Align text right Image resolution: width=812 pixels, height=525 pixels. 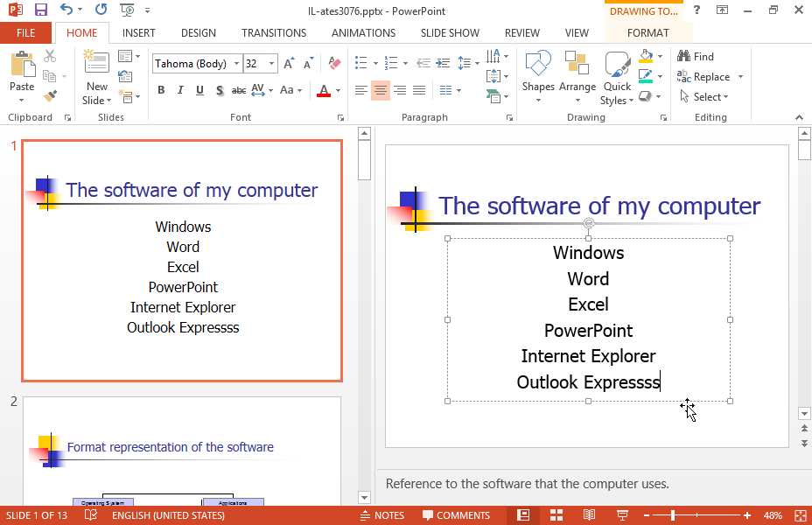tap(400, 91)
